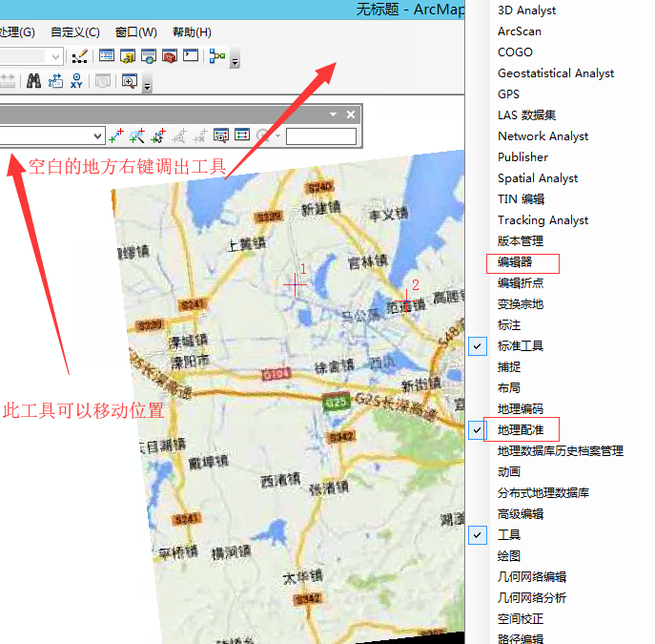This screenshot has width=655, height=644.
Task: Open the 帮助(H) menu
Action: [192, 32]
